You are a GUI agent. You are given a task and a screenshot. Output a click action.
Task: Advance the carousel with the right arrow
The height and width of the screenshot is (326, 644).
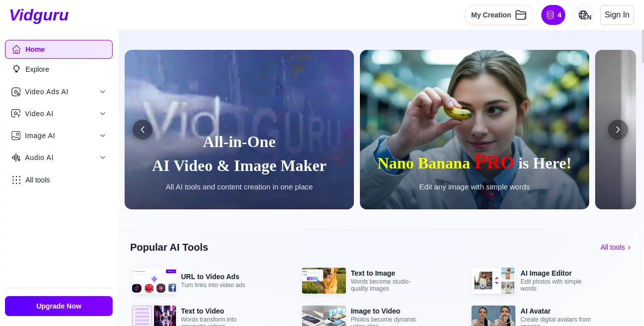pos(618,130)
